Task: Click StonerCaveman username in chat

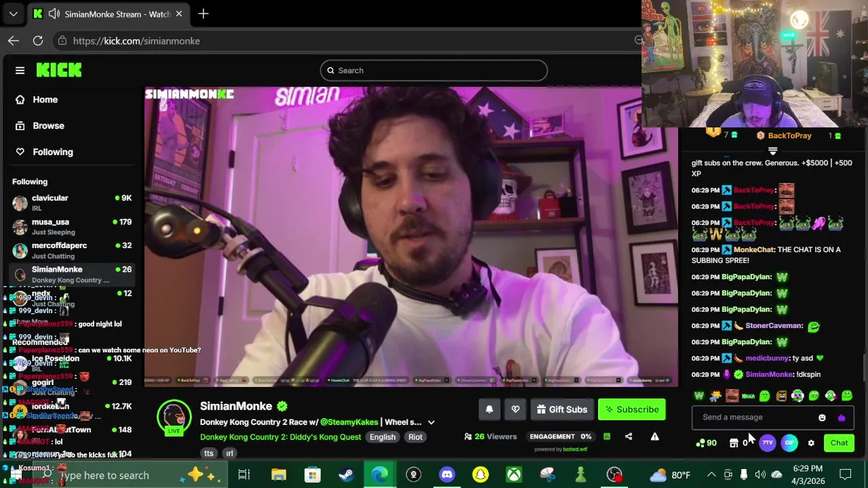Action: click(774, 325)
